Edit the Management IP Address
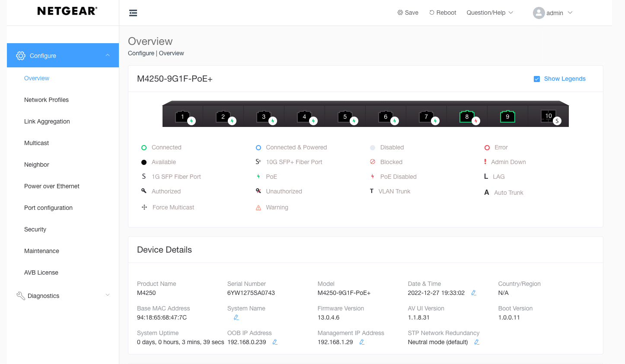This screenshot has width=625, height=364. pyautogui.click(x=362, y=342)
